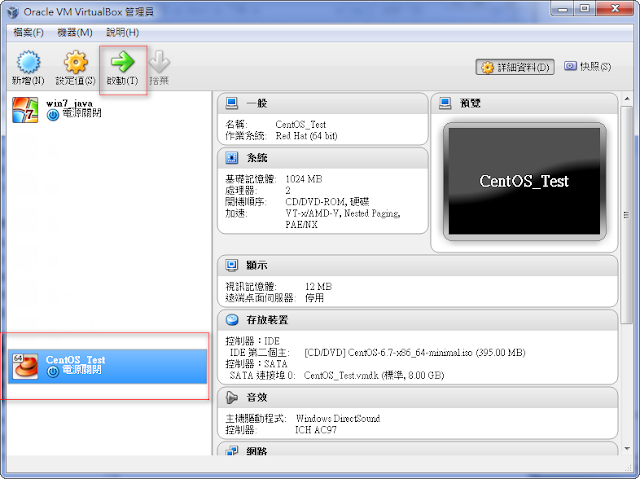Click the 預覽 preview section icon
Screen dimensions: 640x479
pyautogui.click(x=445, y=103)
